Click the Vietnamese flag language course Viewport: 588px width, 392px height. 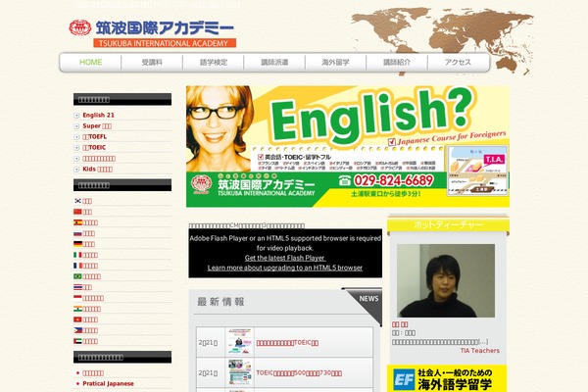[x=86, y=319]
